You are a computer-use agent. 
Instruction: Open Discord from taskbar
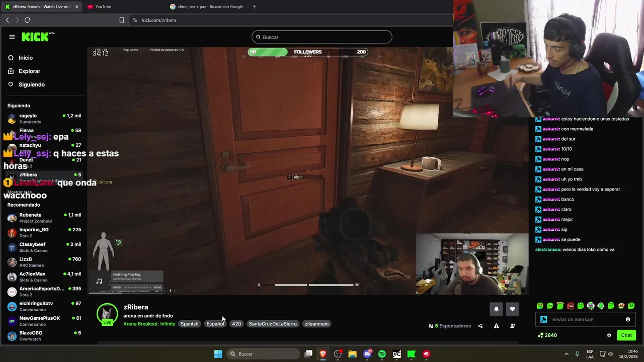(367, 354)
